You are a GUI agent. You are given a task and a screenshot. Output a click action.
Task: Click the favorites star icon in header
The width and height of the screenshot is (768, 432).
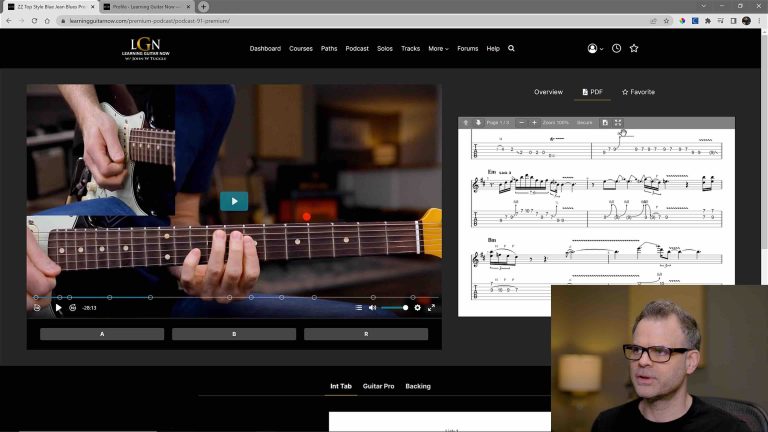click(x=634, y=48)
